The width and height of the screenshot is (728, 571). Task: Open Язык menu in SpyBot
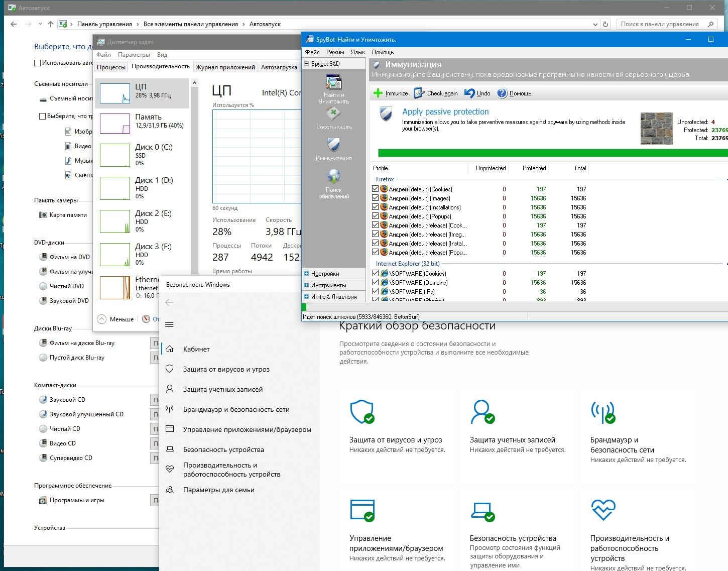(x=357, y=52)
